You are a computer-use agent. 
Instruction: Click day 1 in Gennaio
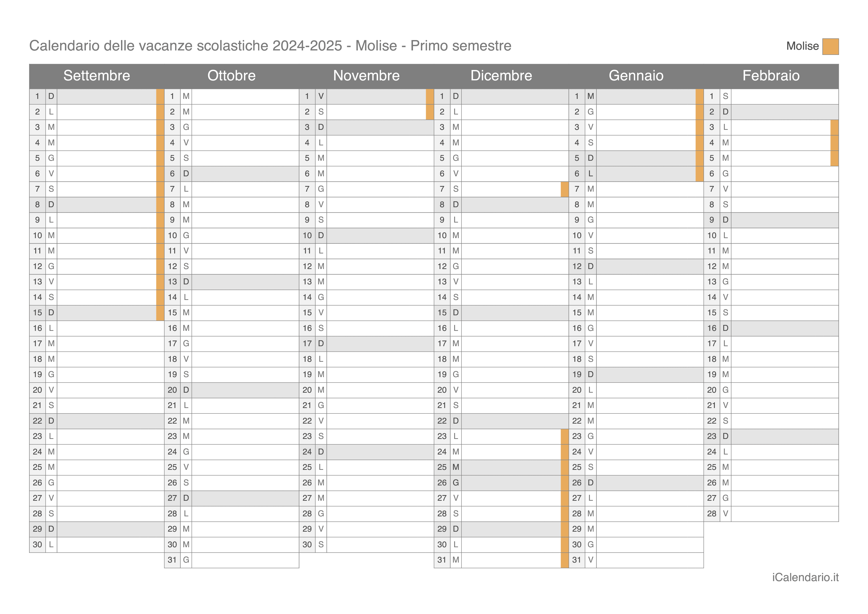(577, 96)
